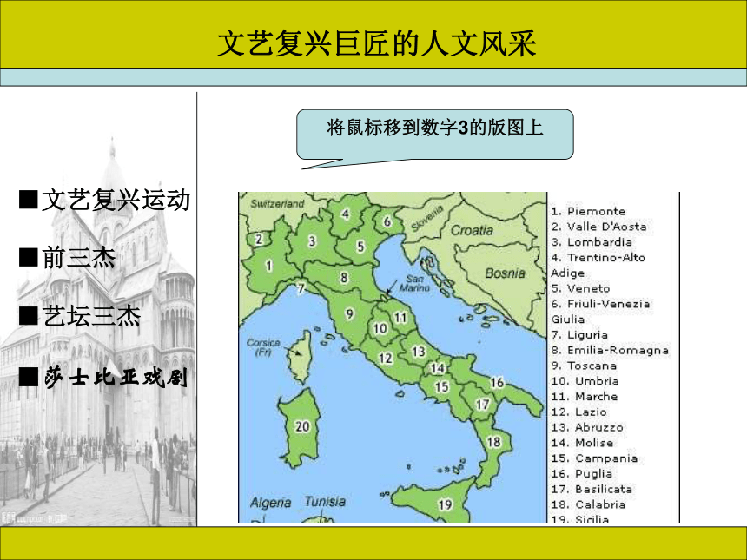This screenshot has width=747, height=560.
Task: Click the slide title 文艺复兴巨匠的人文风采
Action: [x=376, y=43]
